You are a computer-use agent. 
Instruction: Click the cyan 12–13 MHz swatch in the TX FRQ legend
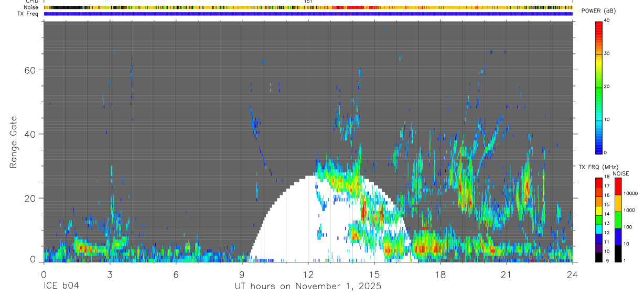(x=599, y=229)
